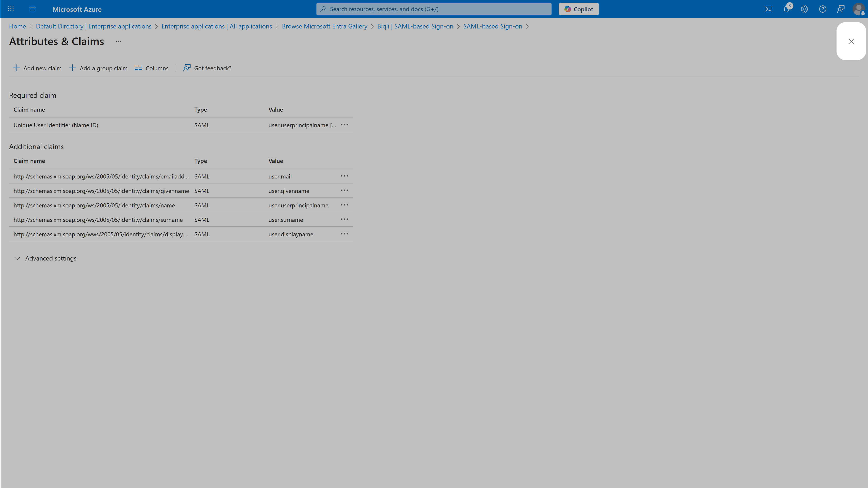
Task: Open the top bar feedback icon
Action: pos(841,9)
